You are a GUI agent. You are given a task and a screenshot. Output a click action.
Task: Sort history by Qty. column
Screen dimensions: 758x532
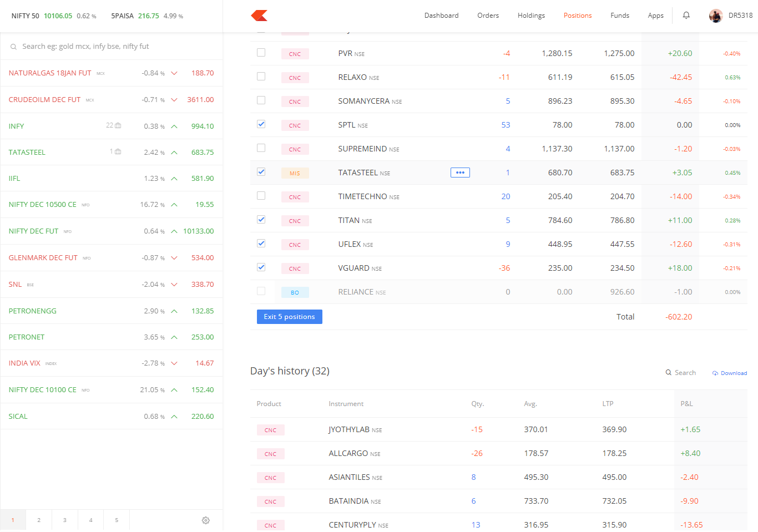(x=478, y=404)
